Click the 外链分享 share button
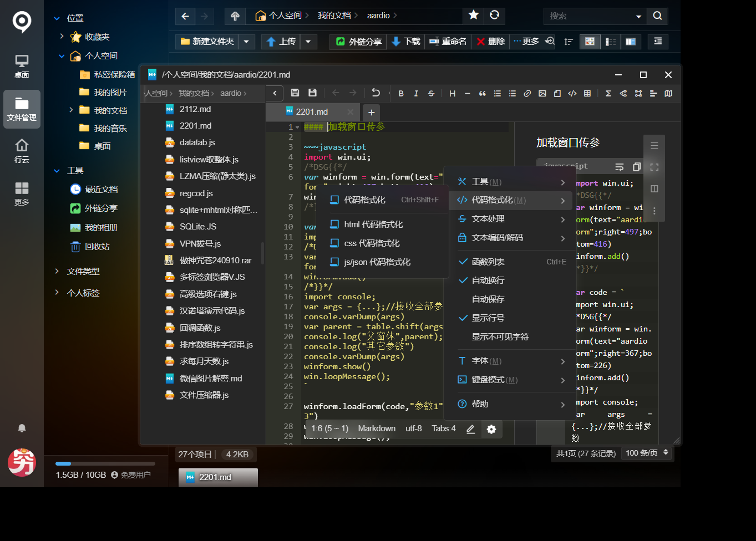 [x=359, y=42]
